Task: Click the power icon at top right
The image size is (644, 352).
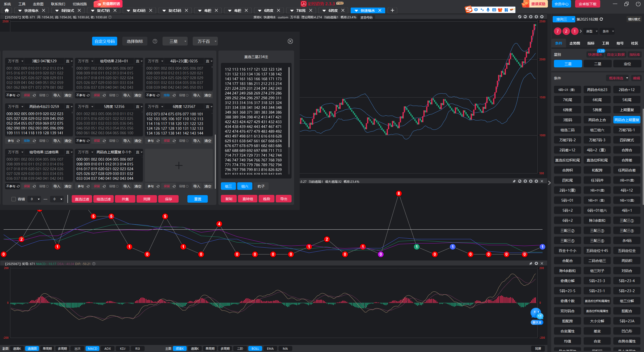Action: coord(638,4)
